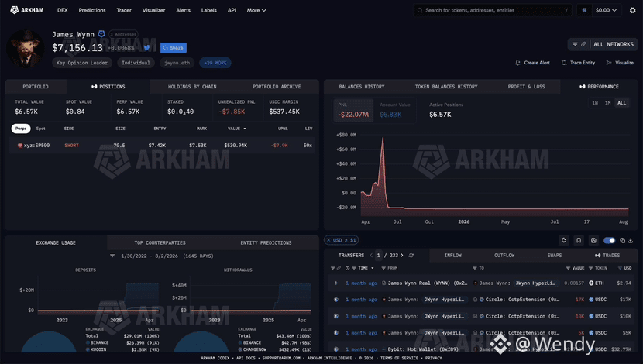Switch to the Profit & Loss tab
643x364 pixels.
(x=526, y=87)
